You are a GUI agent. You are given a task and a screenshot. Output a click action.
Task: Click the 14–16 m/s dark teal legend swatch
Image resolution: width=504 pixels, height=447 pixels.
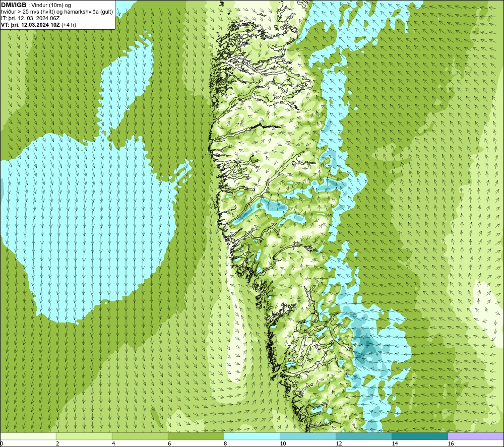[x=420, y=436]
